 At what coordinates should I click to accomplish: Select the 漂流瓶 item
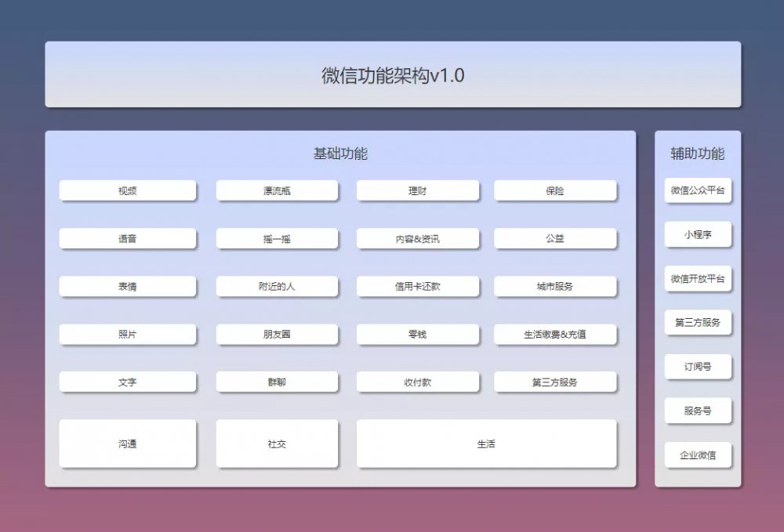pyautogui.click(x=276, y=190)
